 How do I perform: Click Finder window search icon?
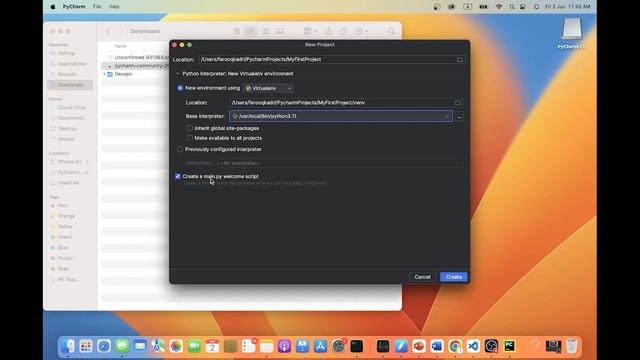[x=391, y=31]
